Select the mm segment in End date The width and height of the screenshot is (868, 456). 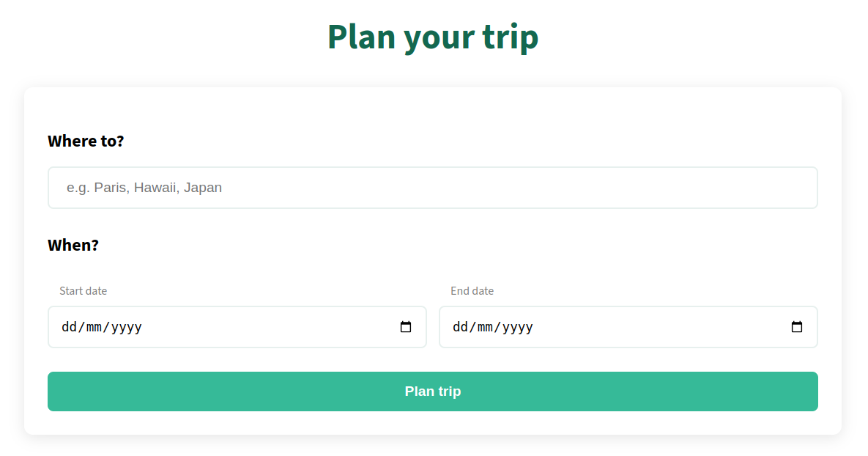[485, 327]
